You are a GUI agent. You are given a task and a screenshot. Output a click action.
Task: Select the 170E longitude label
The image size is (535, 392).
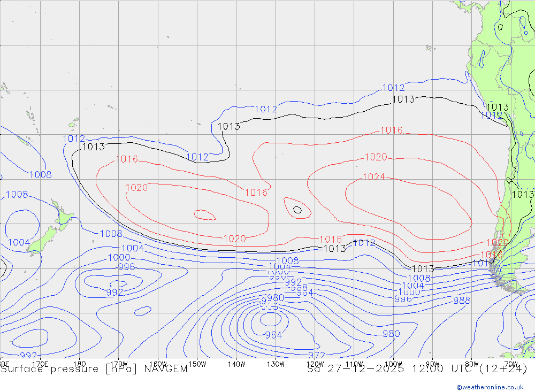point(40,364)
